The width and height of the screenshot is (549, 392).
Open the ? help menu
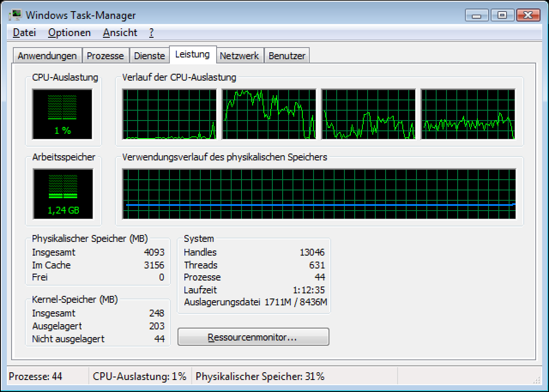click(151, 33)
